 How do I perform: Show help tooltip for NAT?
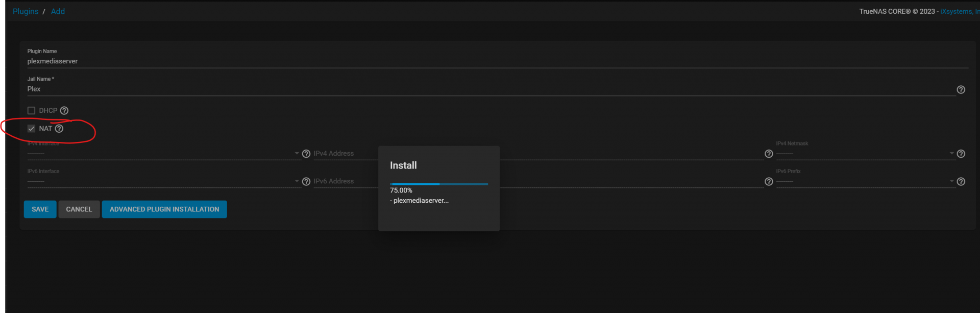pyautogui.click(x=59, y=129)
